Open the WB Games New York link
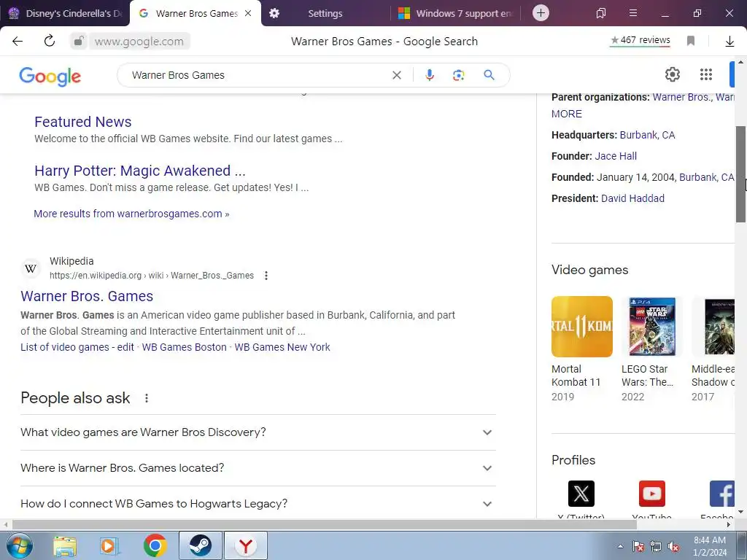The width and height of the screenshot is (747, 560). (282, 347)
